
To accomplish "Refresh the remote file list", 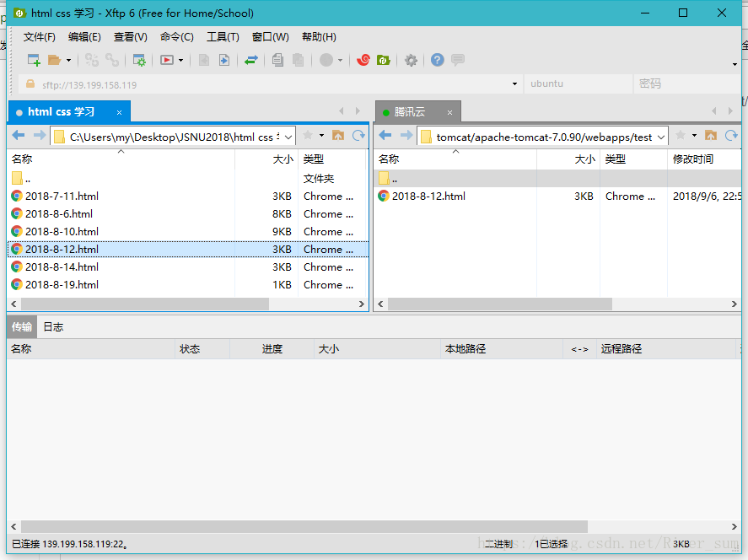I will [x=731, y=136].
